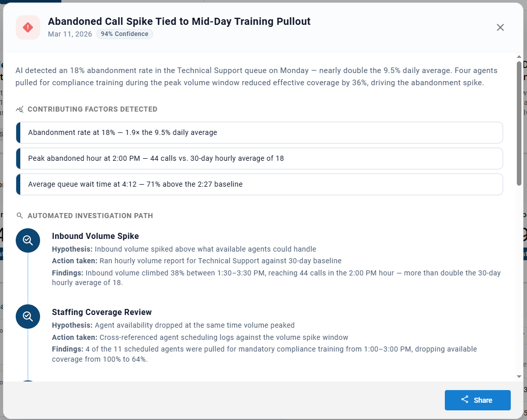Click the scrollbar up arrow

pos(519,57)
